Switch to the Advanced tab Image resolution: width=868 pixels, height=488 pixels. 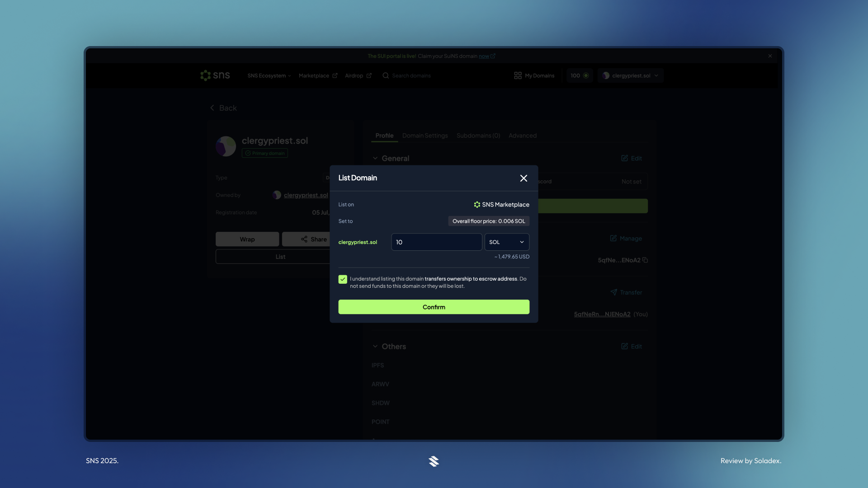point(523,136)
